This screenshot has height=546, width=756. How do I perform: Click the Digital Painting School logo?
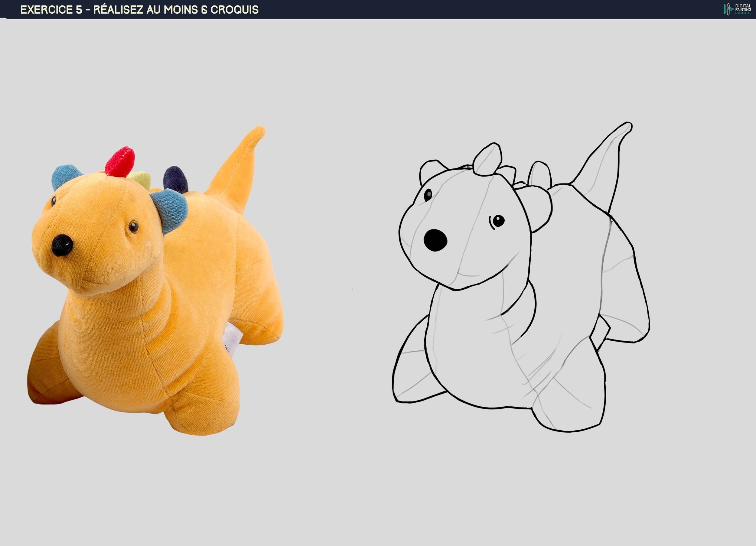[x=737, y=9]
